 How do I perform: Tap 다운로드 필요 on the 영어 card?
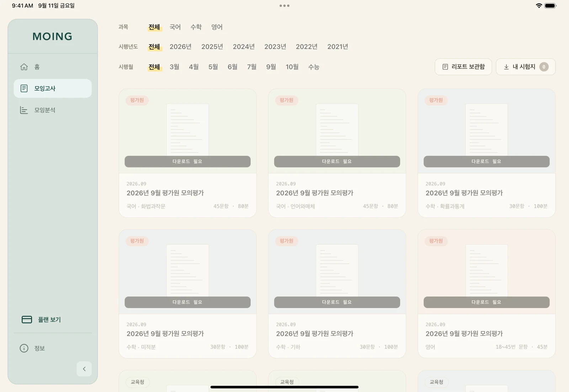486,302
